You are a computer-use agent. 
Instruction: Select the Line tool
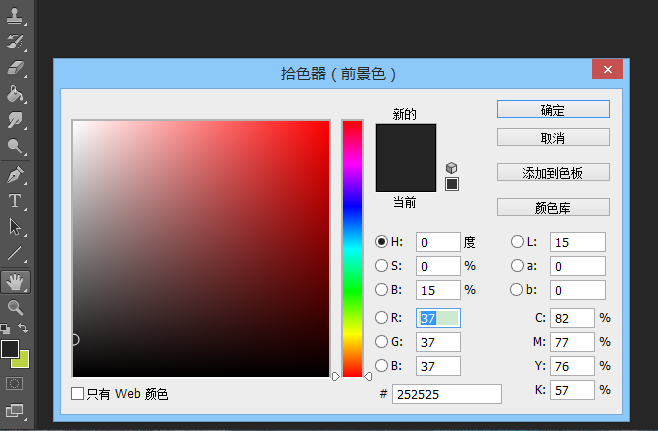point(15,253)
